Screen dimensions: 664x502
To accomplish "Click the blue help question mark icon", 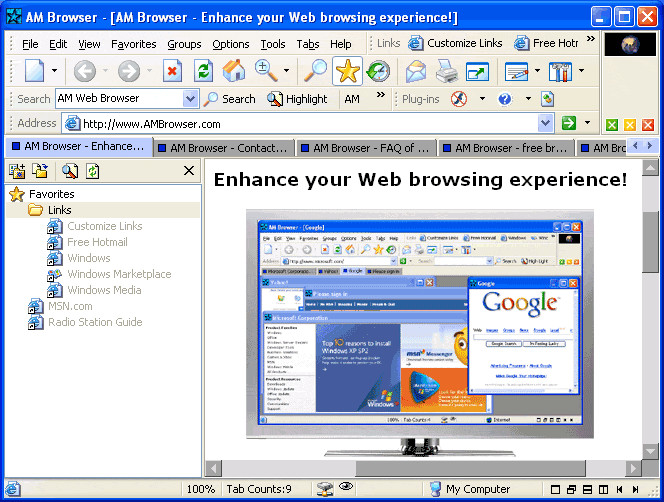I will [x=504, y=99].
